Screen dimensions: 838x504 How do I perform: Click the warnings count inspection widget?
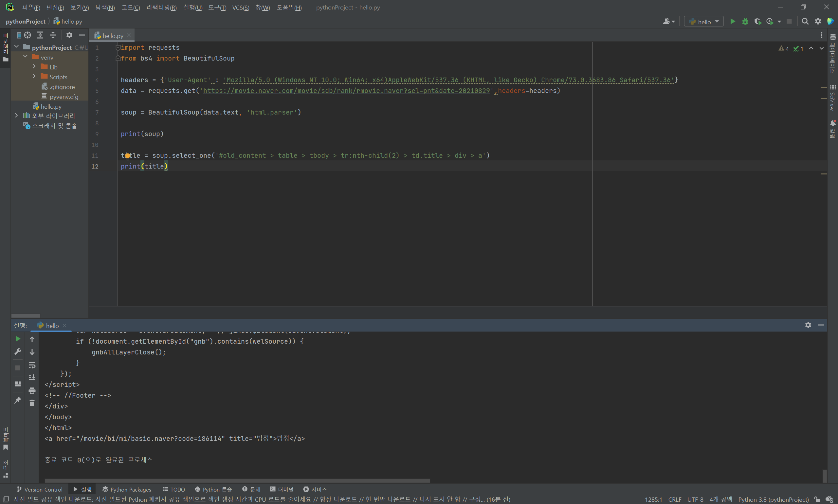[784, 48]
